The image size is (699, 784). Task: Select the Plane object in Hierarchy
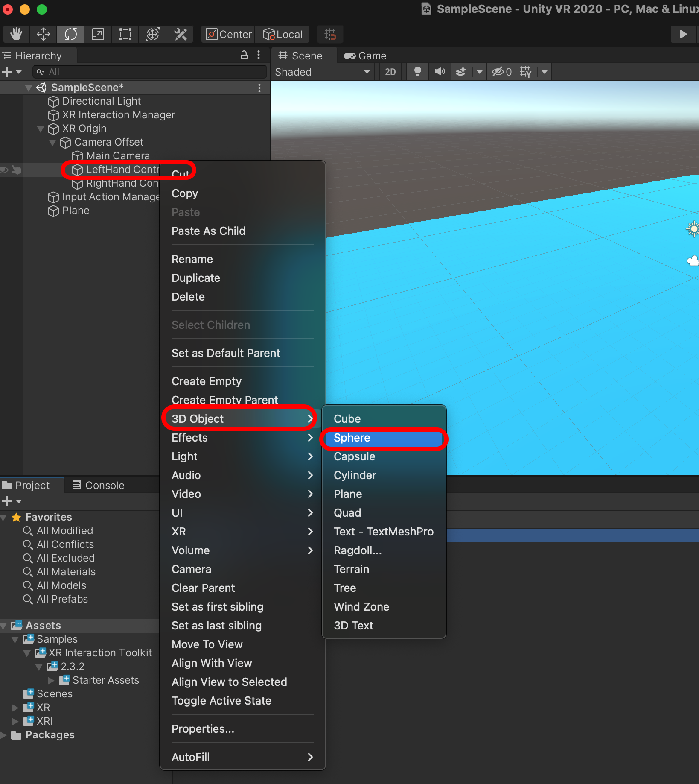click(76, 211)
